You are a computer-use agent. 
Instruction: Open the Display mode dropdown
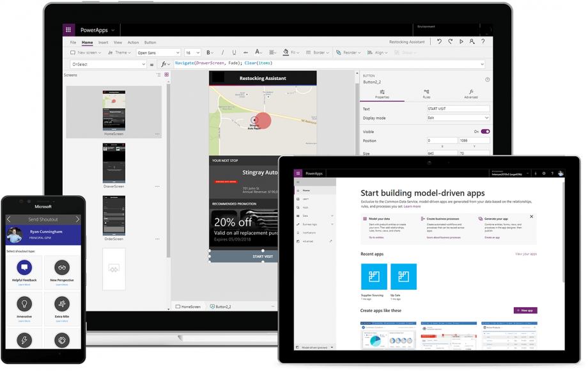pos(458,118)
